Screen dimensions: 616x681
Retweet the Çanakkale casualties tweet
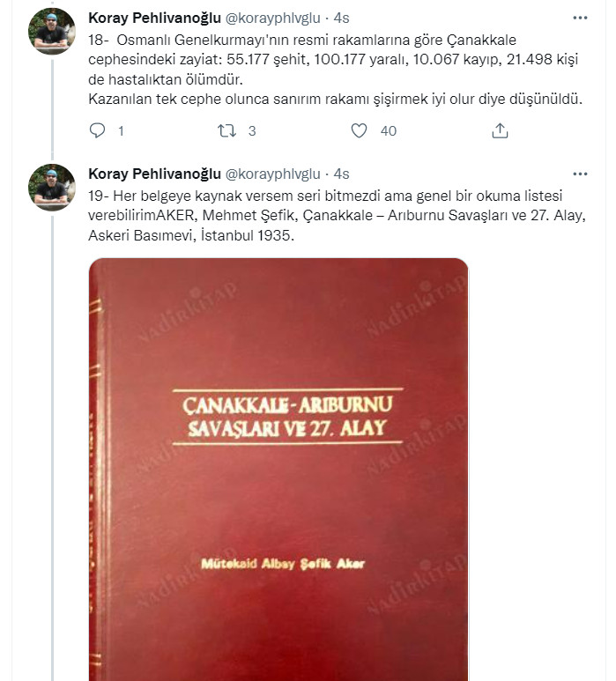coord(226,131)
